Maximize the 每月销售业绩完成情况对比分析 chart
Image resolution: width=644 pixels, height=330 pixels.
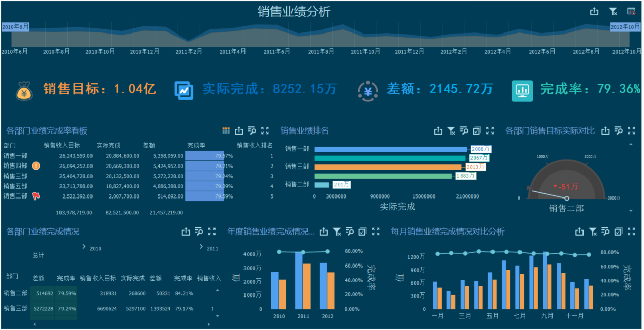[631, 232]
